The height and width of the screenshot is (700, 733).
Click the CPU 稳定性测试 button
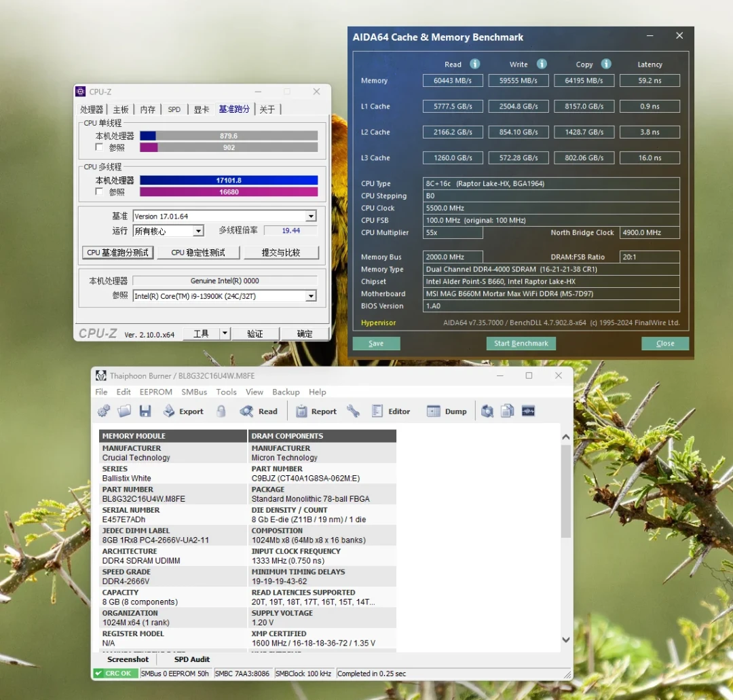tap(198, 253)
